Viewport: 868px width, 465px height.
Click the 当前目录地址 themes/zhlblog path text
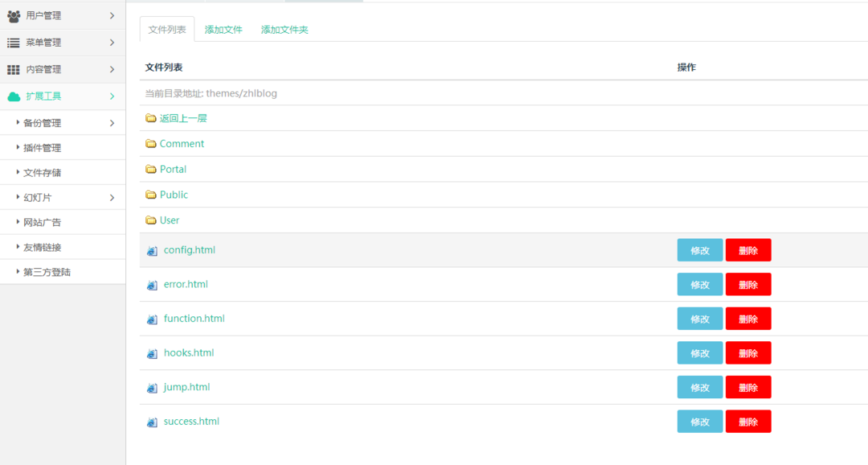(x=211, y=93)
